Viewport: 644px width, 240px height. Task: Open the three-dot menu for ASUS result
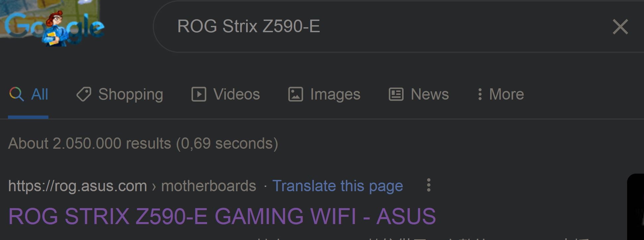point(429,185)
